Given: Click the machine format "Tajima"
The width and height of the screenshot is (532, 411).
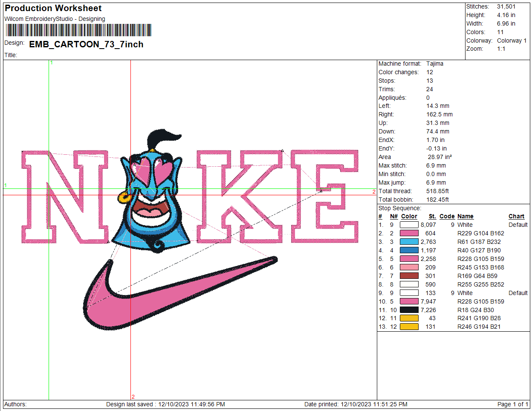Looking at the screenshot, I should click(x=435, y=64).
